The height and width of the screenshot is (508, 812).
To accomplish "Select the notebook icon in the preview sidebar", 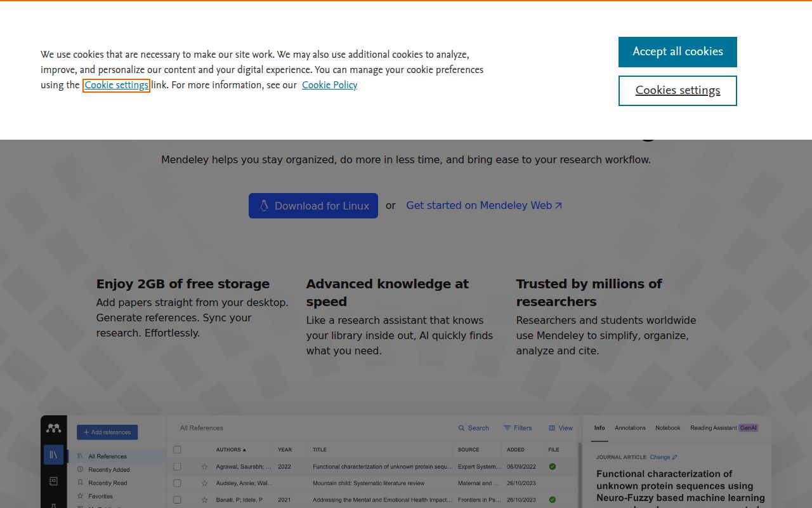I will coord(53,481).
